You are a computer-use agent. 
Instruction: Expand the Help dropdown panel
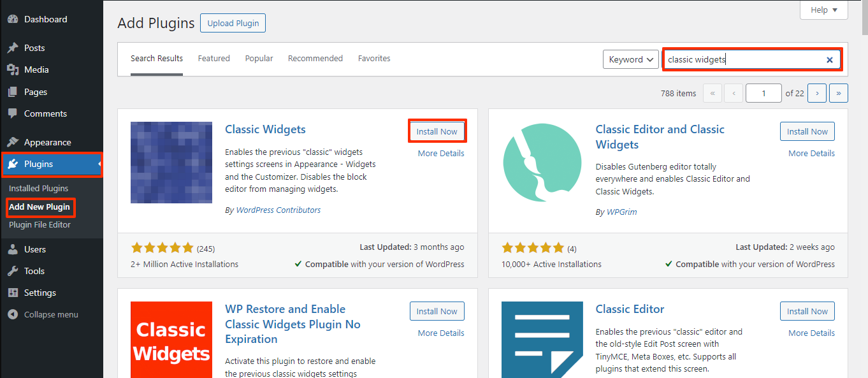click(x=824, y=10)
